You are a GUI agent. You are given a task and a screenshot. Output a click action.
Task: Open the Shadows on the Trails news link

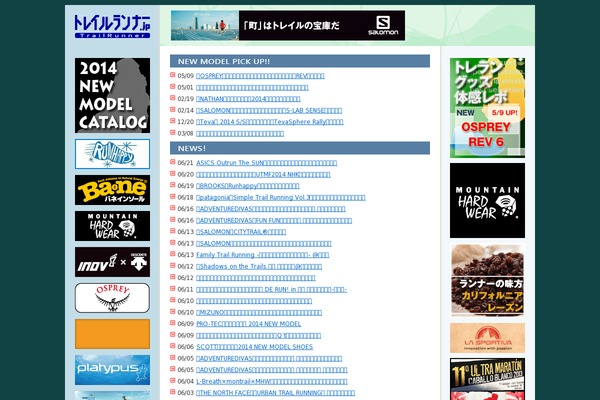tap(259, 266)
